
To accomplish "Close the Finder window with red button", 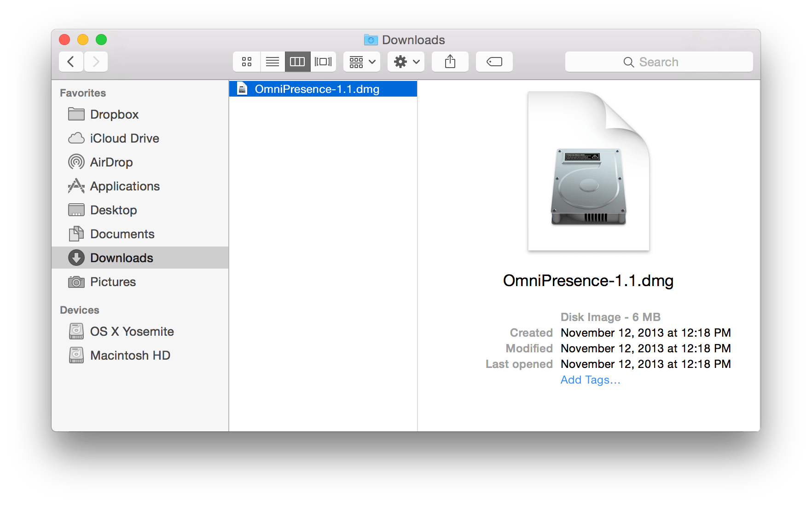I will (64, 40).
